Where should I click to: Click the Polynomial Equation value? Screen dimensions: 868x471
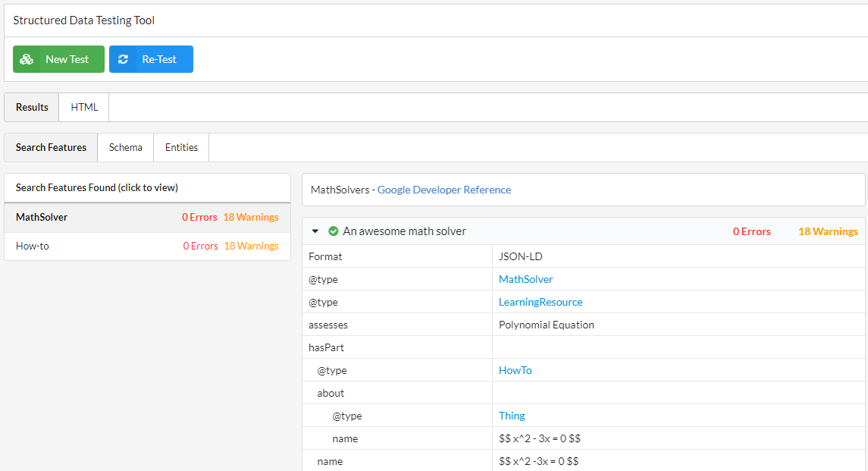click(x=547, y=325)
